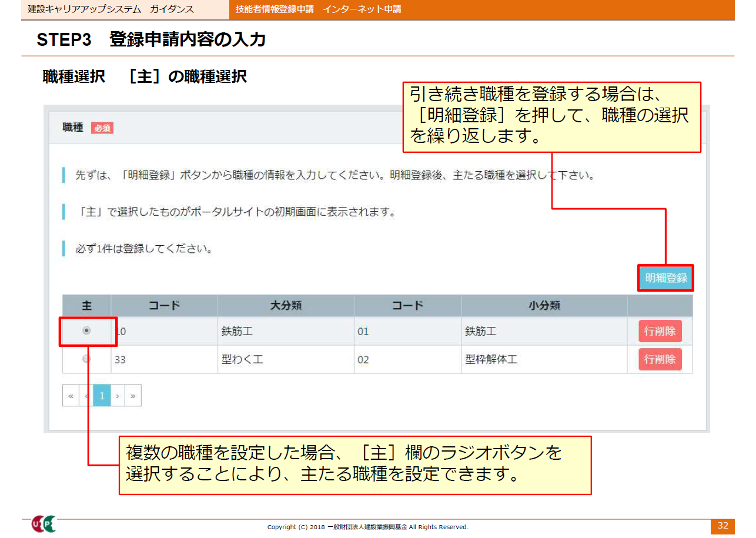Viewport: 756px width, 538px height.
Task: Go to page 1 in pagination
Action: 102,396
